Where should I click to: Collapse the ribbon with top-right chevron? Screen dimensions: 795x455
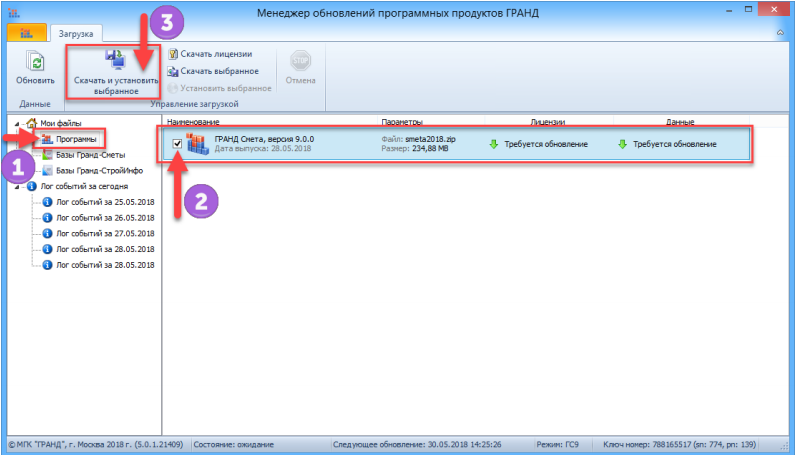pos(780,33)
